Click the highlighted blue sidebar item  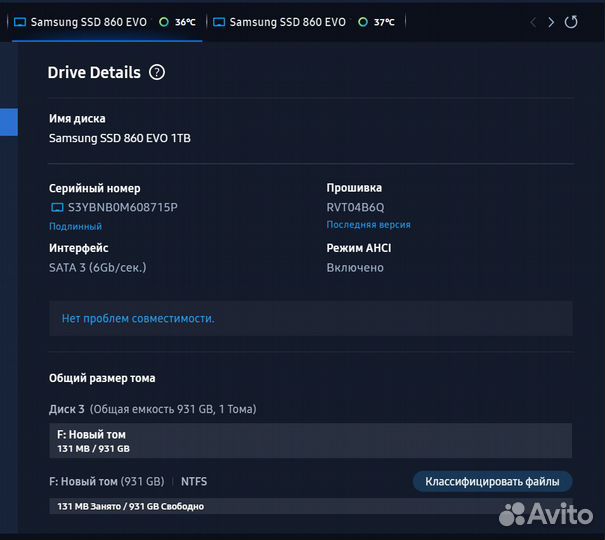[9, 122]
